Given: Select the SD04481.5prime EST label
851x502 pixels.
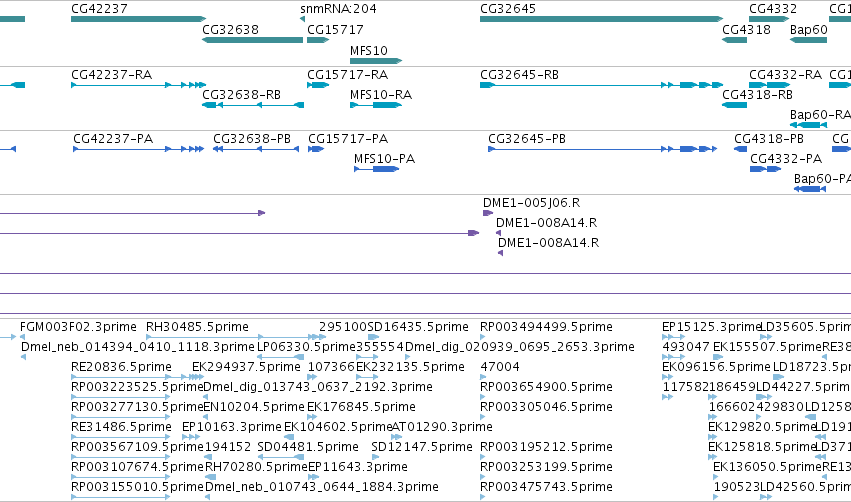Looking at the screenshot, I should click(x=308, y=447).
